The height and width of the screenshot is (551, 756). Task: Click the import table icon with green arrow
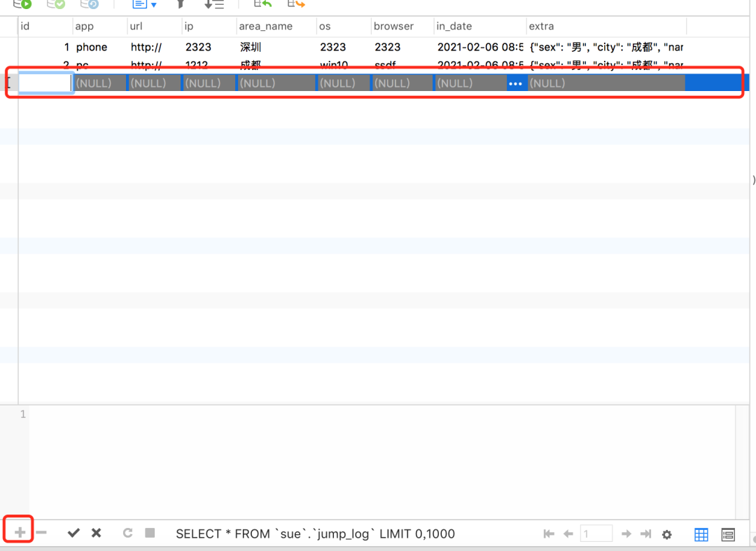(x=262, y=4)
